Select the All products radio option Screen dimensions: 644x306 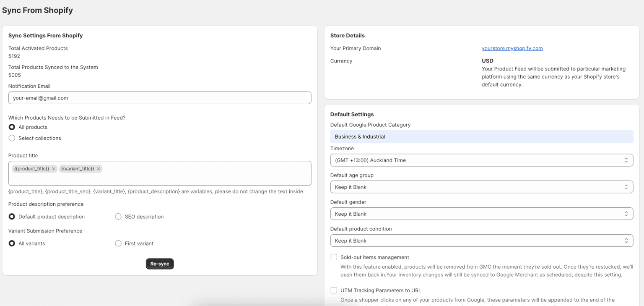point(12,127)
